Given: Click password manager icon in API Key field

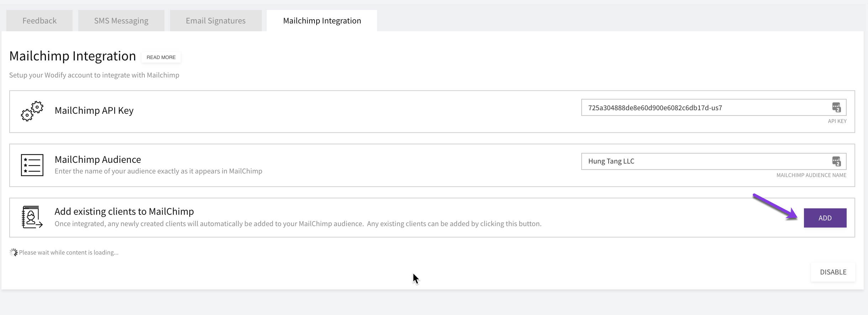Looking at the screenshot, I should click(x=836, y=107).
